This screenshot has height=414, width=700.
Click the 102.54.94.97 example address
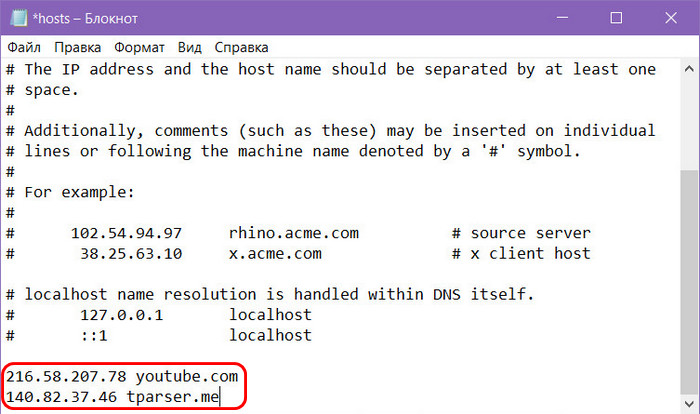point(126,233)
